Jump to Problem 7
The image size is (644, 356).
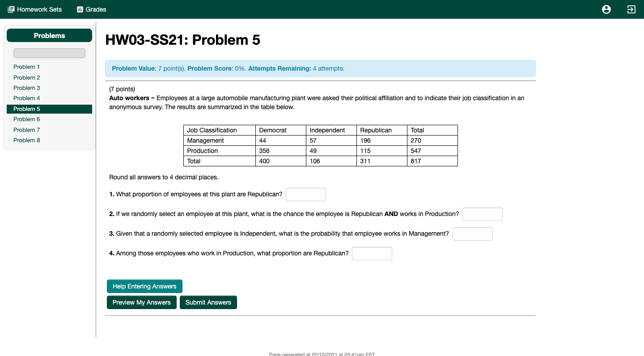pyautogui.click(x=26, y=130)
